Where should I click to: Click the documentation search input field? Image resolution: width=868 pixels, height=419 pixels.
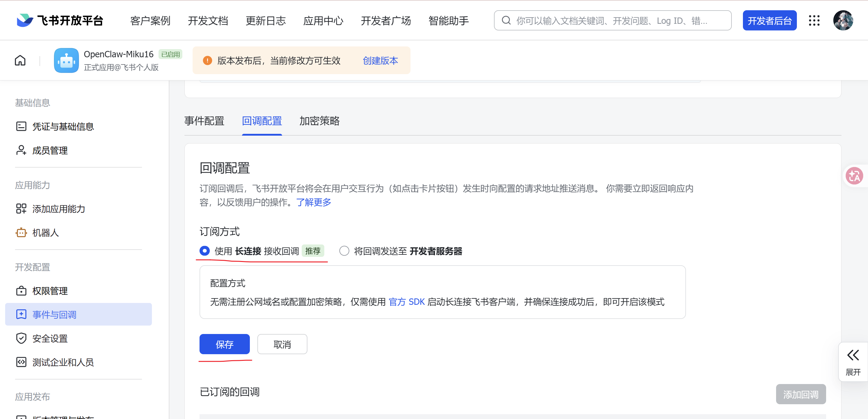pyautogui.click(x=612, y=21)
